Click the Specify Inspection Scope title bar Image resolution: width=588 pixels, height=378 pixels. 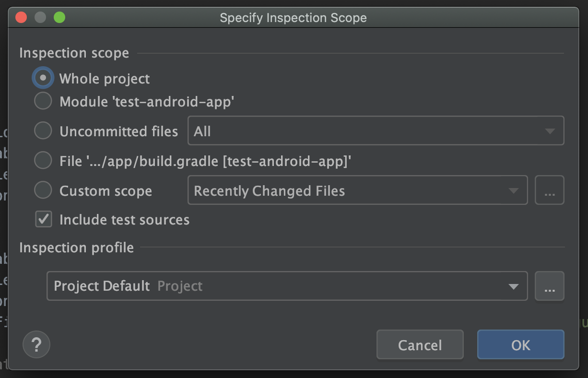click(x=293, y=18)
